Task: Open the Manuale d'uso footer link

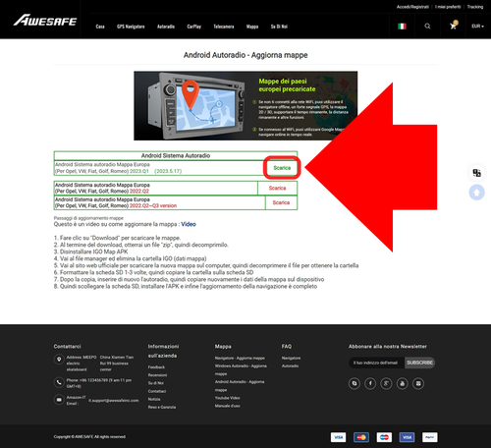Action: (227, 406)
